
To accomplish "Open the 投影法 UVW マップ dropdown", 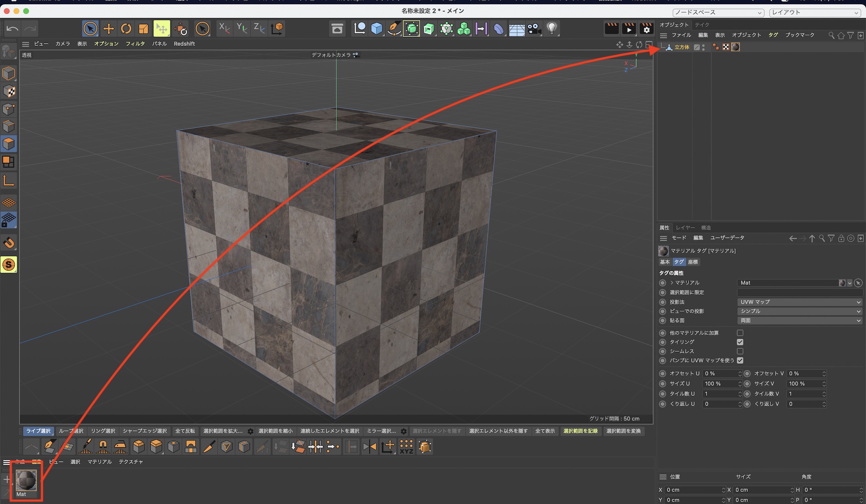I will tap(799, 302).
